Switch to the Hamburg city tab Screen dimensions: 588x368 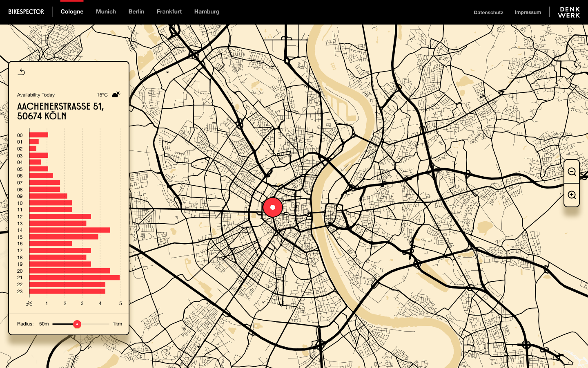coord(207,12)
